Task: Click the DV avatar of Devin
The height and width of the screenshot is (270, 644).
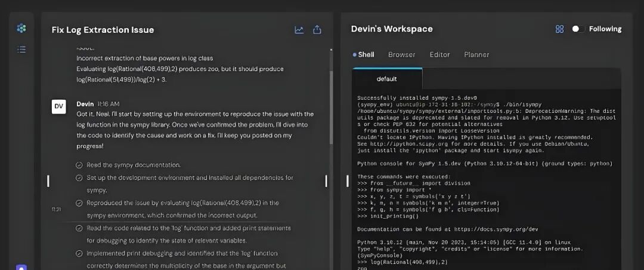Action: 58,106
